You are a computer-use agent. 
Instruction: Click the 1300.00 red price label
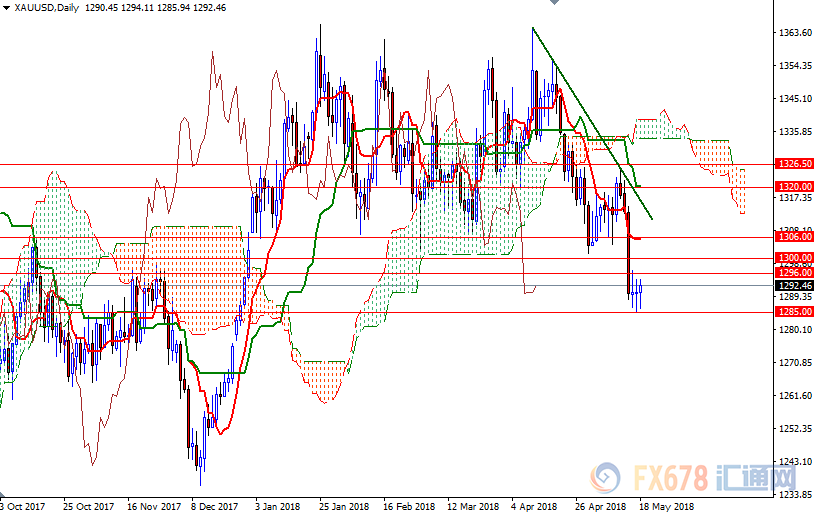(794, 258)
